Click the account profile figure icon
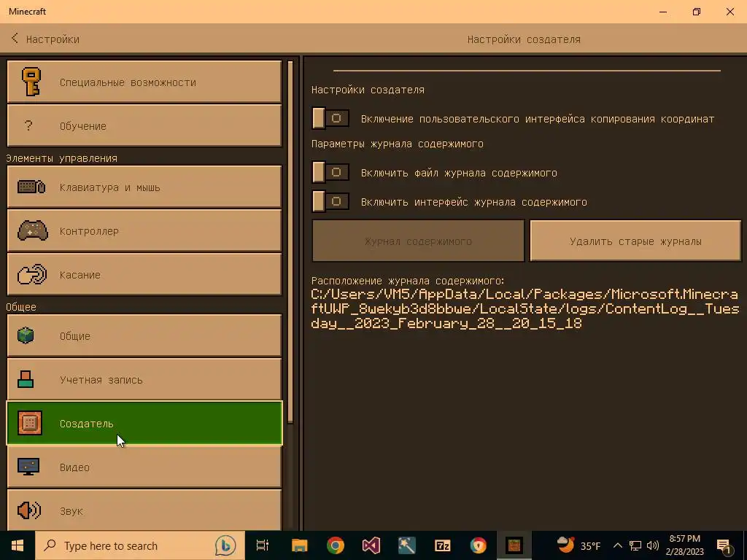Image resolution: width=747 pixels, height=560 pixels. click(26, 379)
